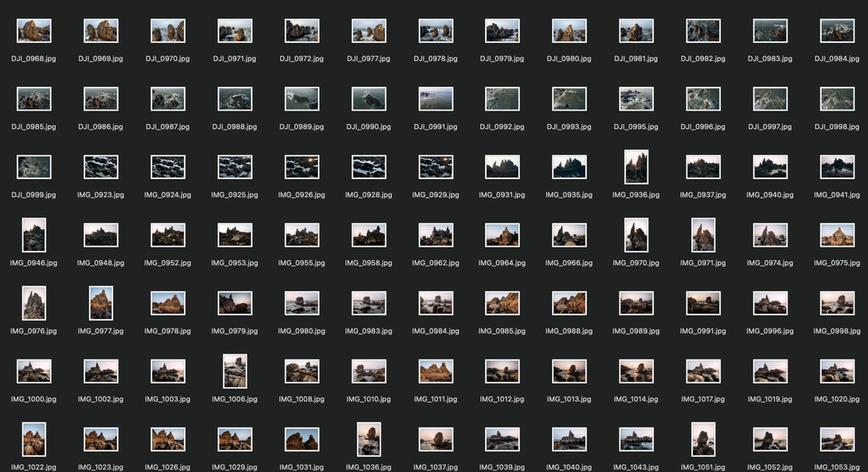Click the DJI_0969.jpg file name
Screen dimensions: 868x472
click(x=101, y=59)
